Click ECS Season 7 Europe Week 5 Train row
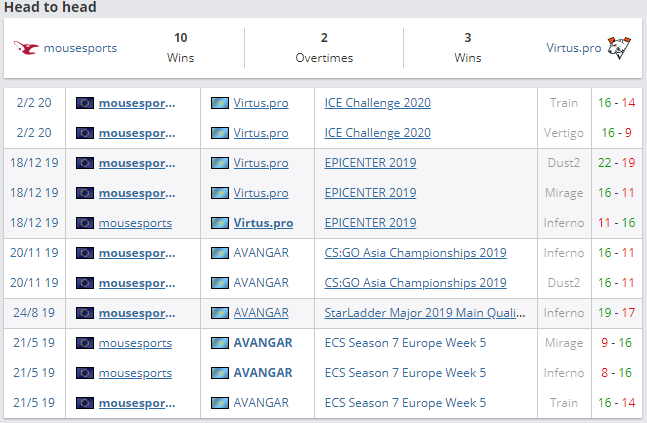Screen dimensions: 647x423 pyautogui.click(x=406, y=403)
